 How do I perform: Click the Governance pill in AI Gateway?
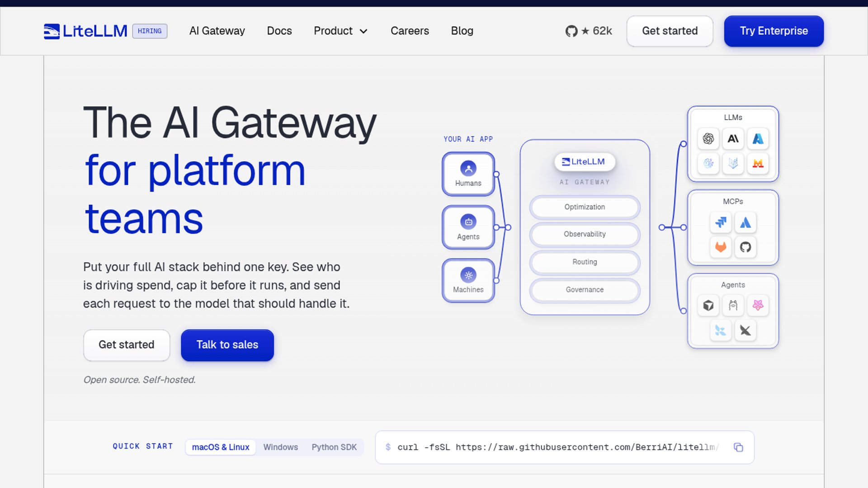585,290
